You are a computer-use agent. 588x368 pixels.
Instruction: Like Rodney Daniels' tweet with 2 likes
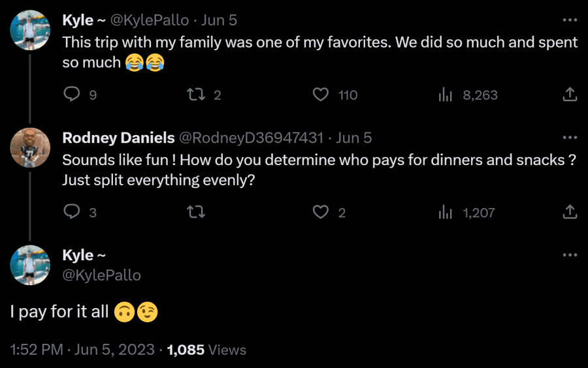pyautogui.click(x=321, y=212)
